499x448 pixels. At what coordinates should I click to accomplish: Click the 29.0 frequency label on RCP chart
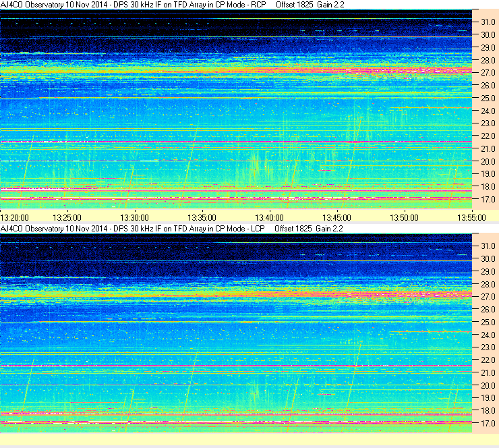488,47
